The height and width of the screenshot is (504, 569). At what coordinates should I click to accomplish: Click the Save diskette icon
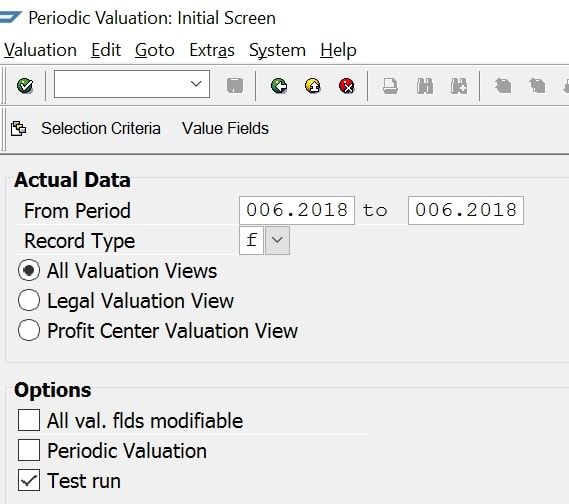pos(235,86)
